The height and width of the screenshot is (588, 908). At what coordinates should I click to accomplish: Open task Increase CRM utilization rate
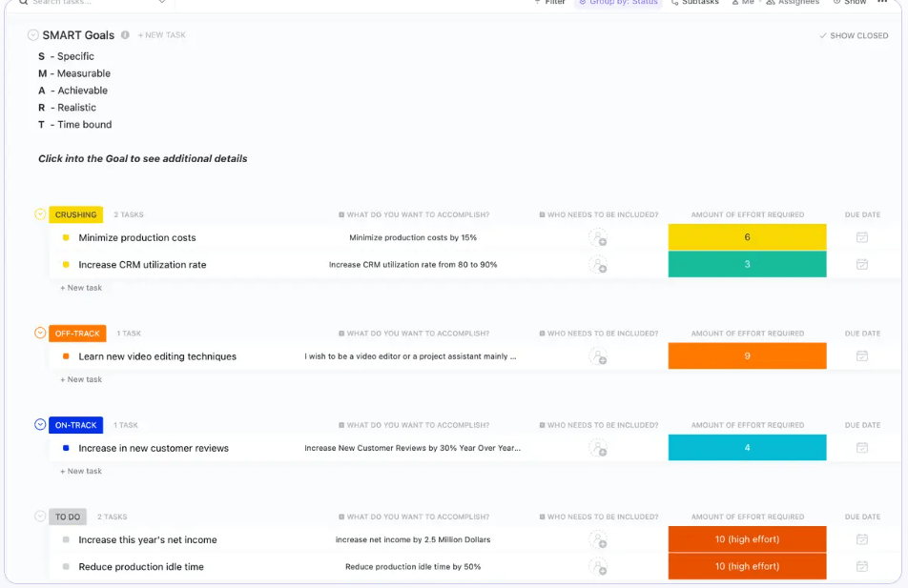[142, 265]
